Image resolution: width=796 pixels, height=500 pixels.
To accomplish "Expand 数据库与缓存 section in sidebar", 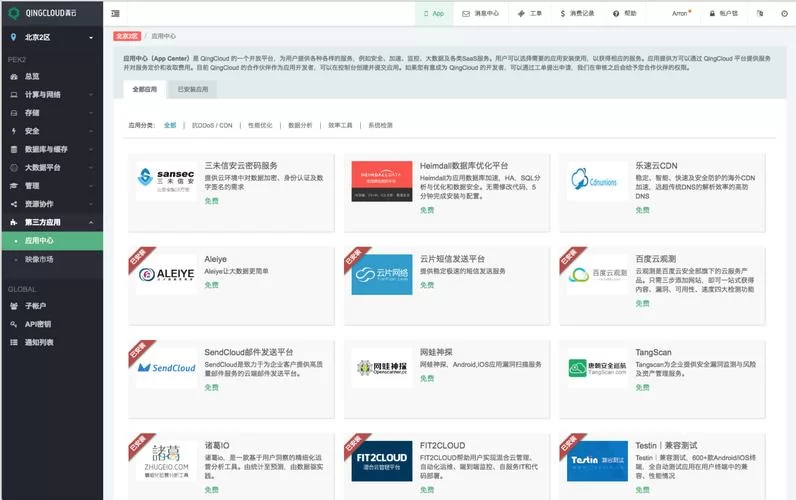I will click(x=52, y=150).
